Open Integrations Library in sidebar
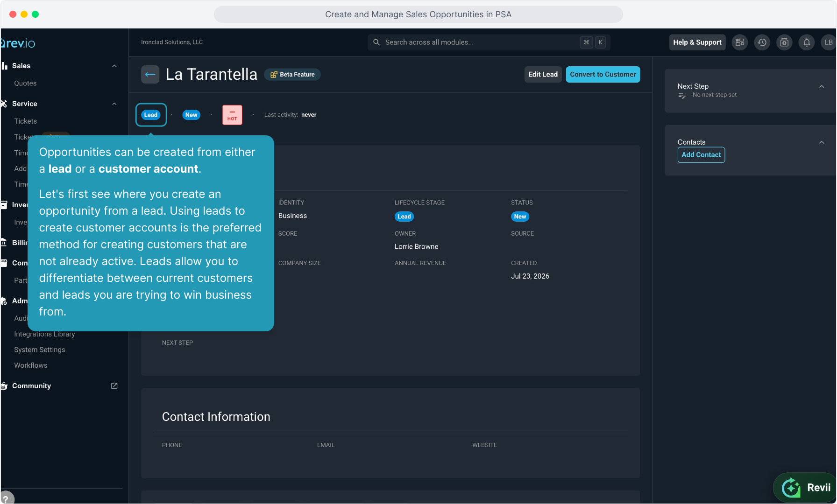837x504 pixels. pos(44,334)
